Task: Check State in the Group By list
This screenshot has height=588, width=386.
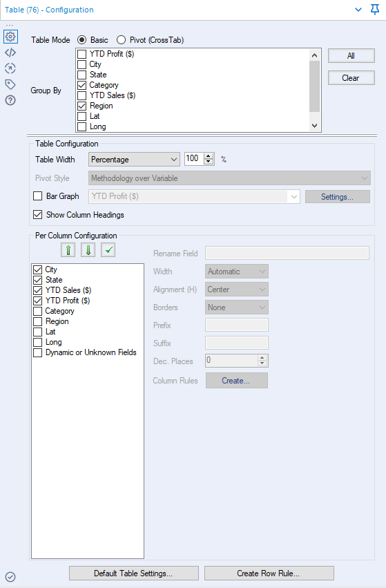Action: click(x=81, y=75)
